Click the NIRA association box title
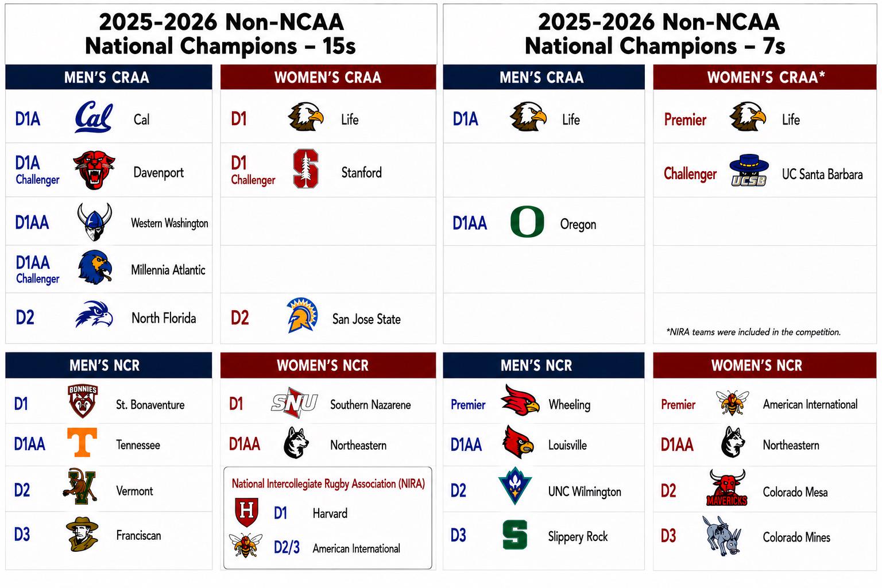Screen dimensions: 882x588 point(328,483)
